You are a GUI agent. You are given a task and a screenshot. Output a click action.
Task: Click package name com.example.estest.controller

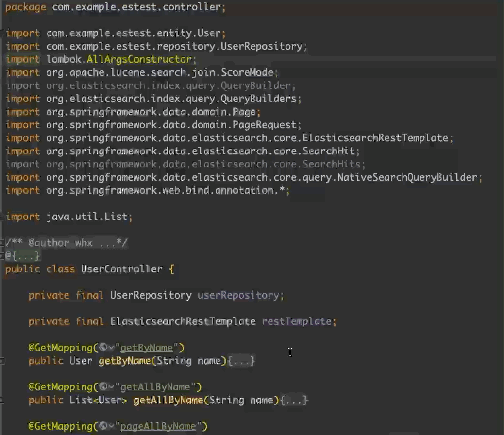(x=136, y=7)
